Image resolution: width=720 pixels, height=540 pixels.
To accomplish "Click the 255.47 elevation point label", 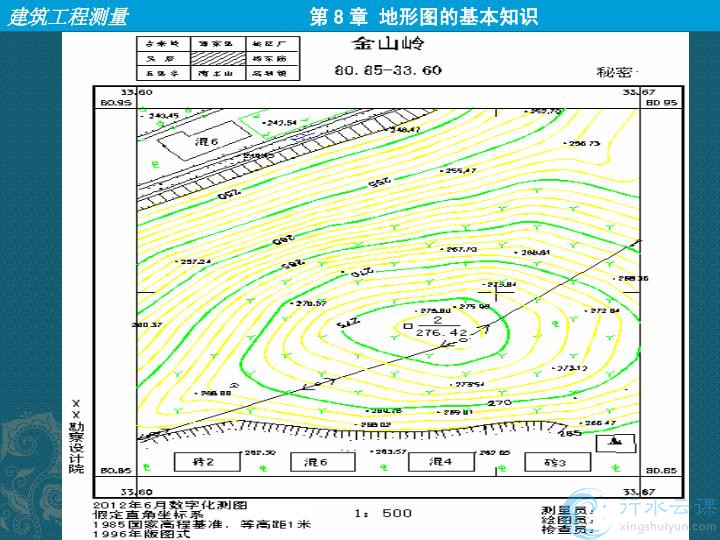I will [x=459, y=171].
